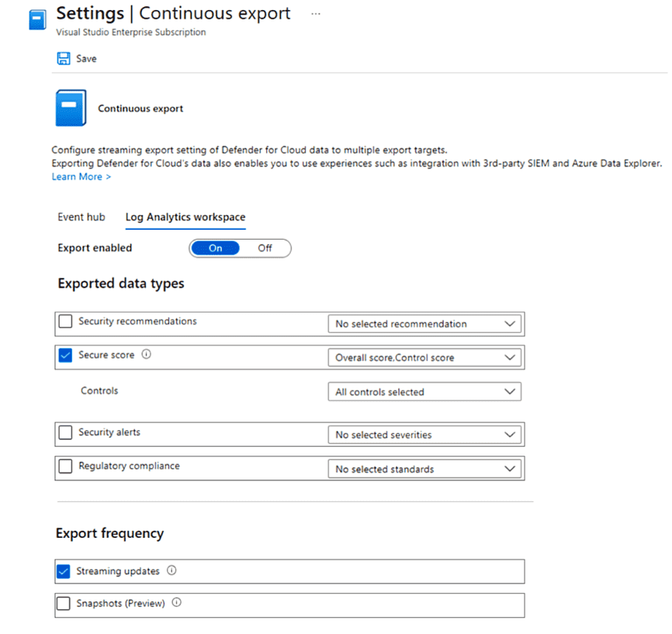Uncheck the Secure score checkbox
This screenshot has width=672, height=634.
tap(66, 355)
